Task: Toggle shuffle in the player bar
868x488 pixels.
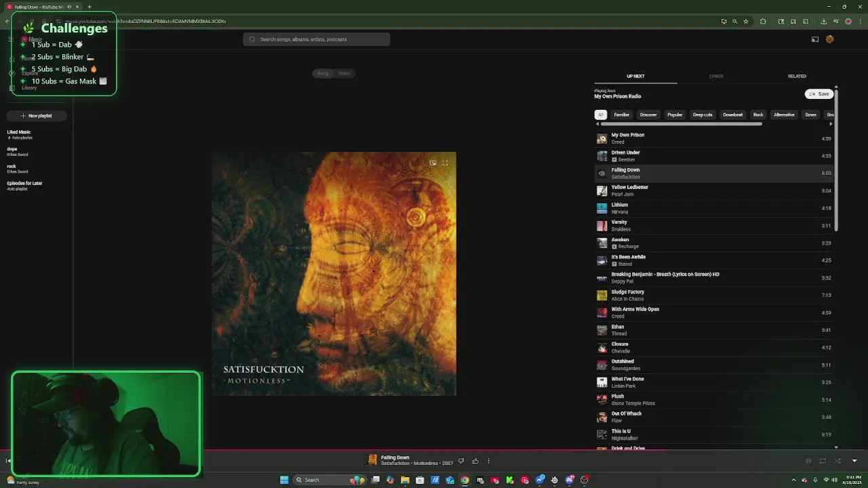Action: click(x=837, y=461)
